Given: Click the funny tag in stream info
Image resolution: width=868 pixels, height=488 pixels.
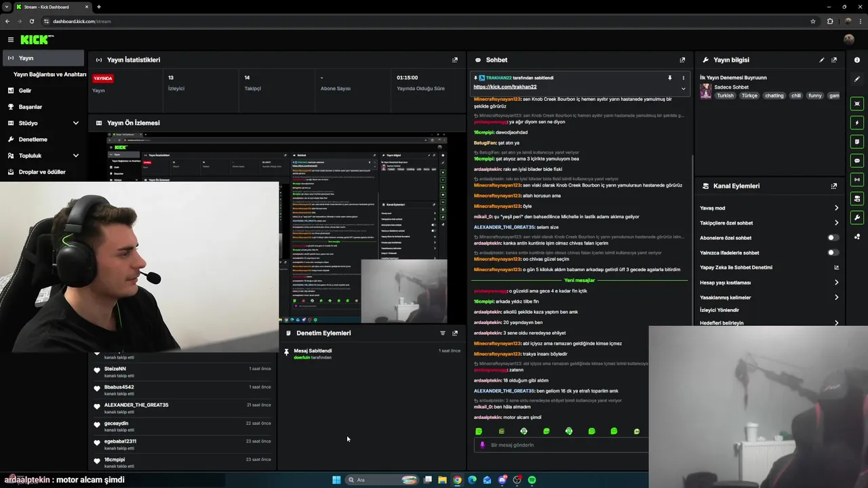Looking at the screenshot, I should tap(815, 96).
